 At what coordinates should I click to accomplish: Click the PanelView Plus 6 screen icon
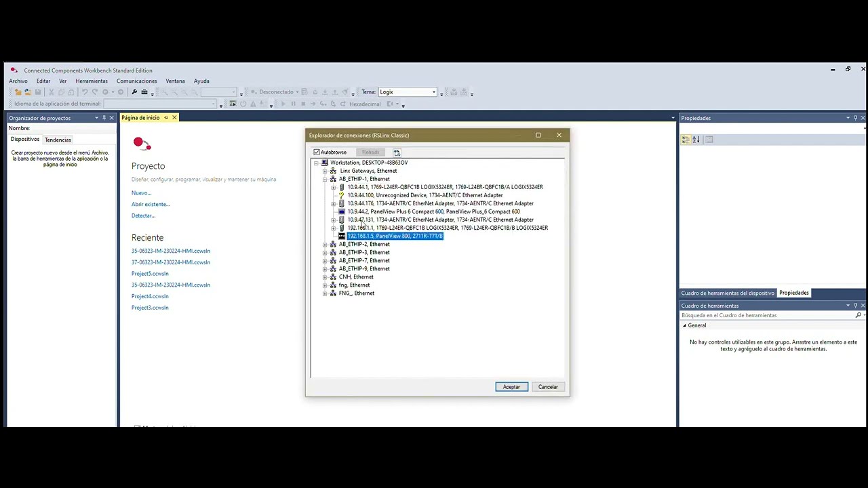coord(342,211)
